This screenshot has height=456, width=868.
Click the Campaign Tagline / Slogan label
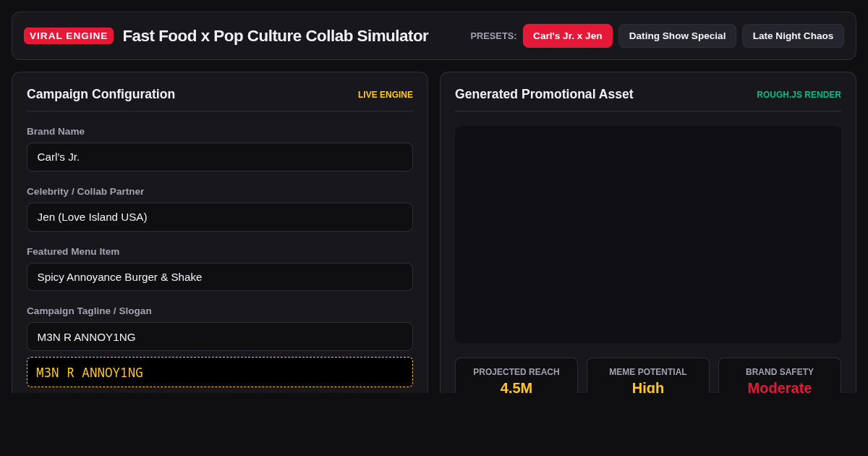click(89, 311)
